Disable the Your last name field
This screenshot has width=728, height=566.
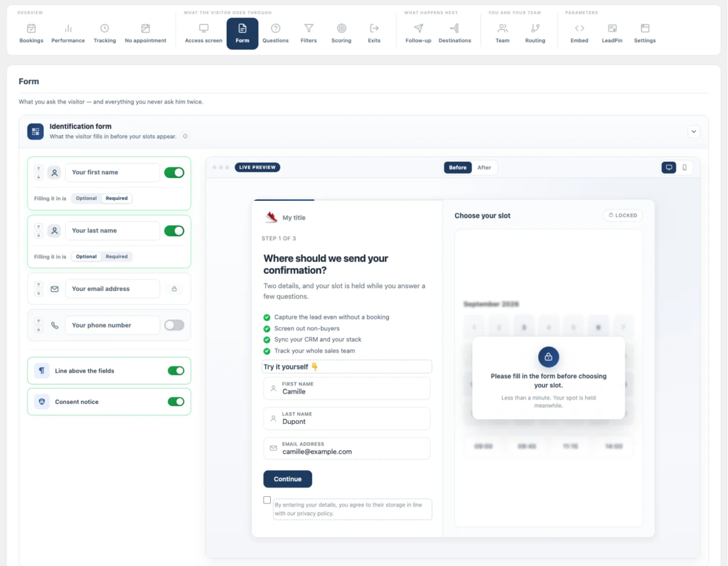174,231
